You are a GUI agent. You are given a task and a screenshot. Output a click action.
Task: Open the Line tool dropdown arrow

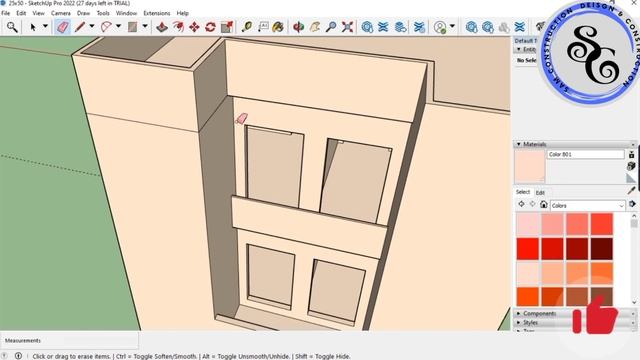pyautogui.click(x=92, y=26)
